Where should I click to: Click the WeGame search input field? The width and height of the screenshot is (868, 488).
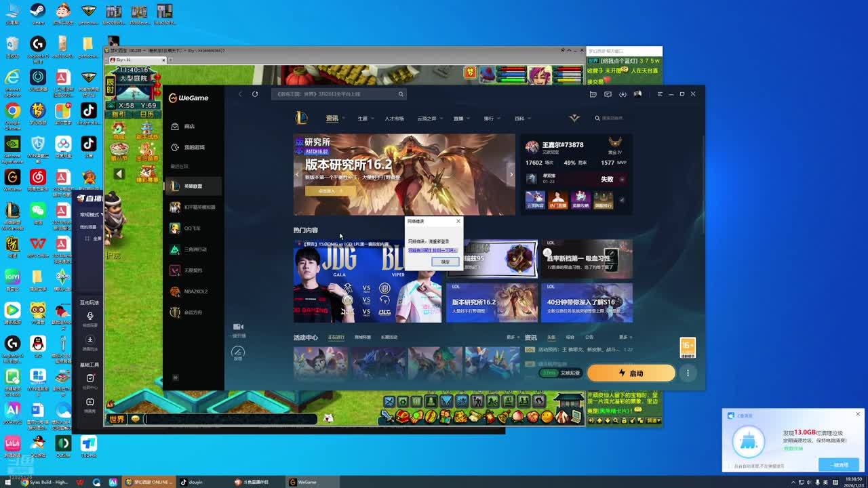(x=336, y=94)
